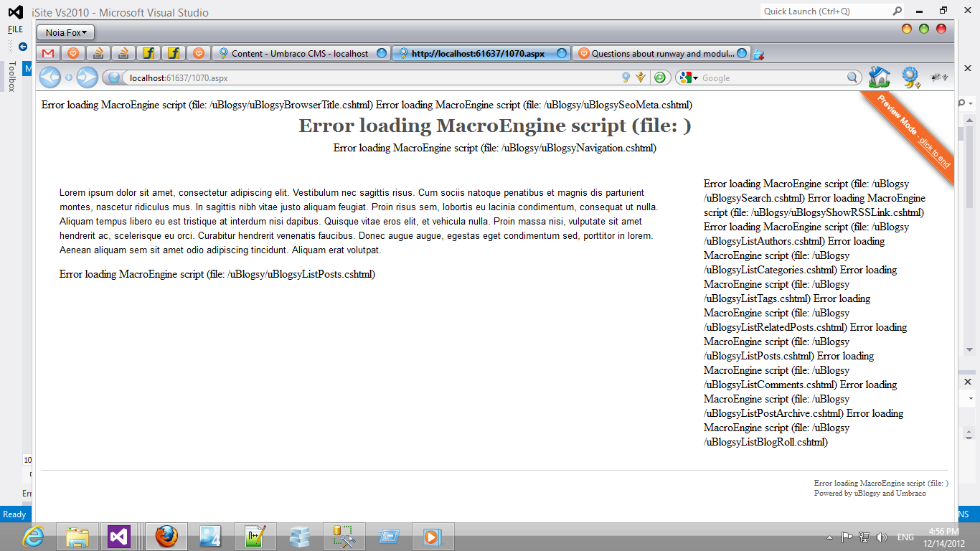Open the Toolbox side tab

(11, 77)
